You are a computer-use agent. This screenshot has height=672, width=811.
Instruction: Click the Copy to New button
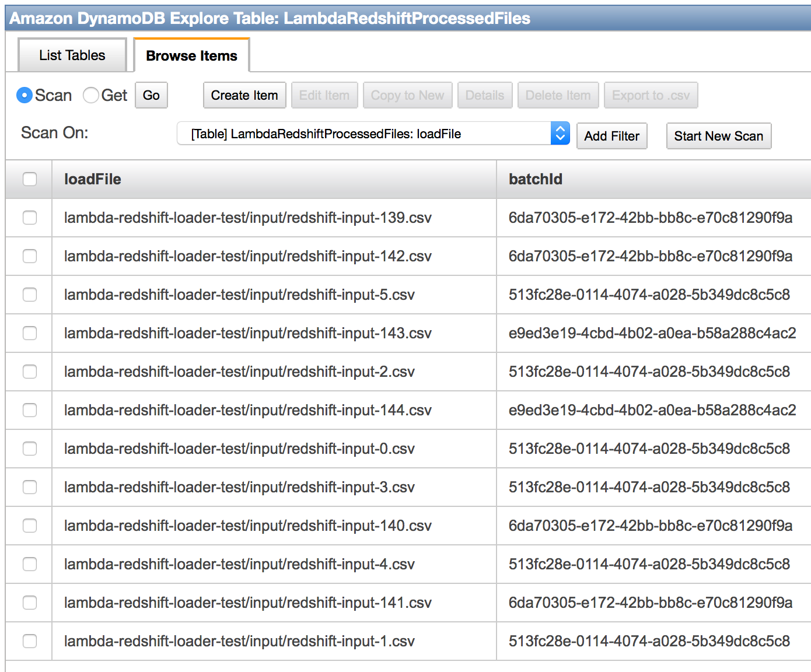coord(407,95)
